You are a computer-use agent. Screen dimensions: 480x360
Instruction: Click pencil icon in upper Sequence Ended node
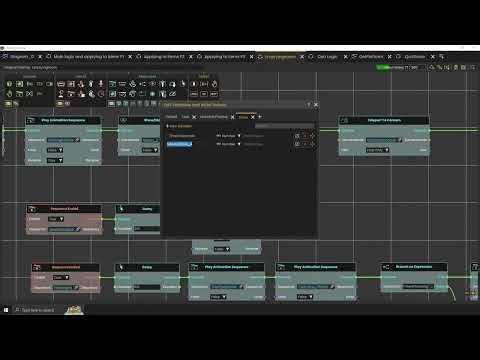click(77, 229)
